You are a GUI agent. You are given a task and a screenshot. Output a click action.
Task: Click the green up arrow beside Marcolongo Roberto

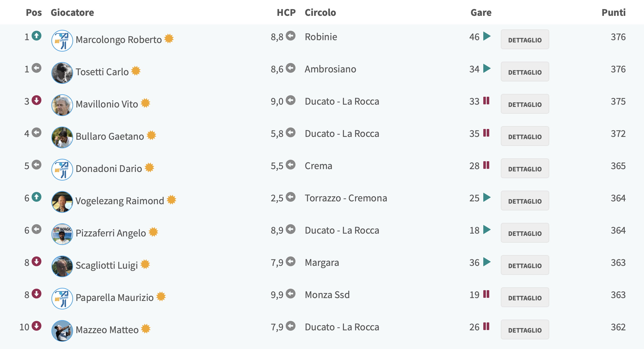(36, 36)
